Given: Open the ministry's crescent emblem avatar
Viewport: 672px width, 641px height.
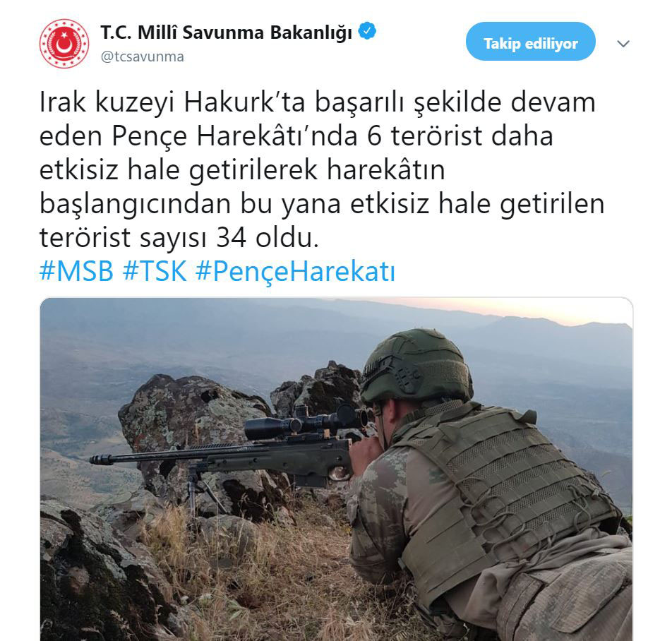Looking at the screenshot, I should tap(64, 44).
